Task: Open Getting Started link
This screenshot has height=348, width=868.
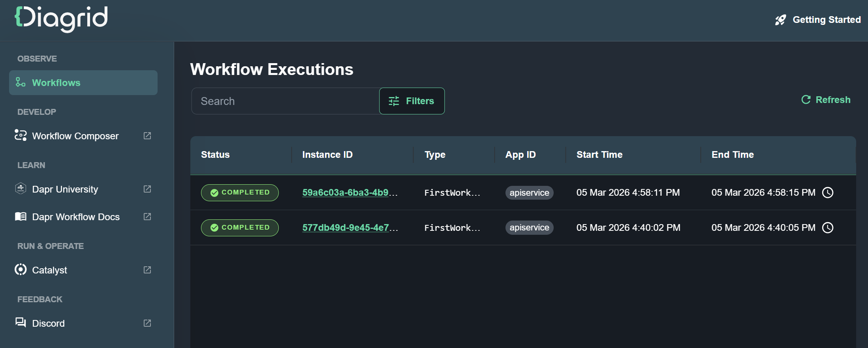Action: (818, 20)
